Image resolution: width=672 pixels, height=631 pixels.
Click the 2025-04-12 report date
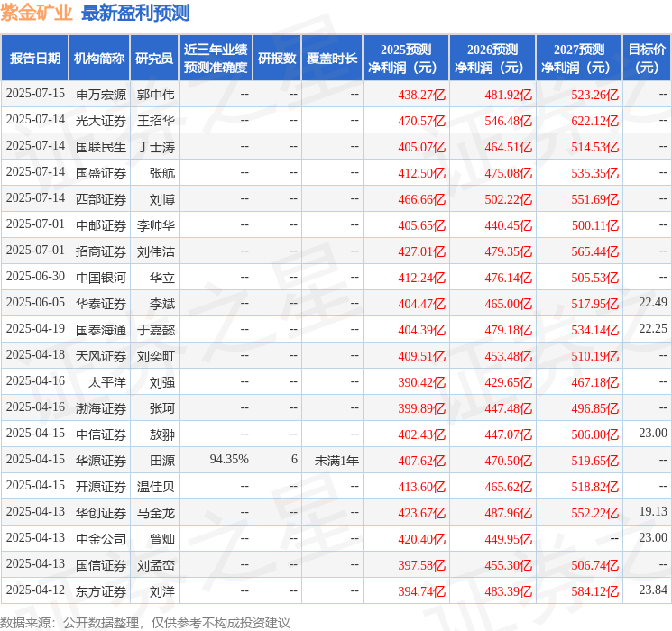point(35,590)
